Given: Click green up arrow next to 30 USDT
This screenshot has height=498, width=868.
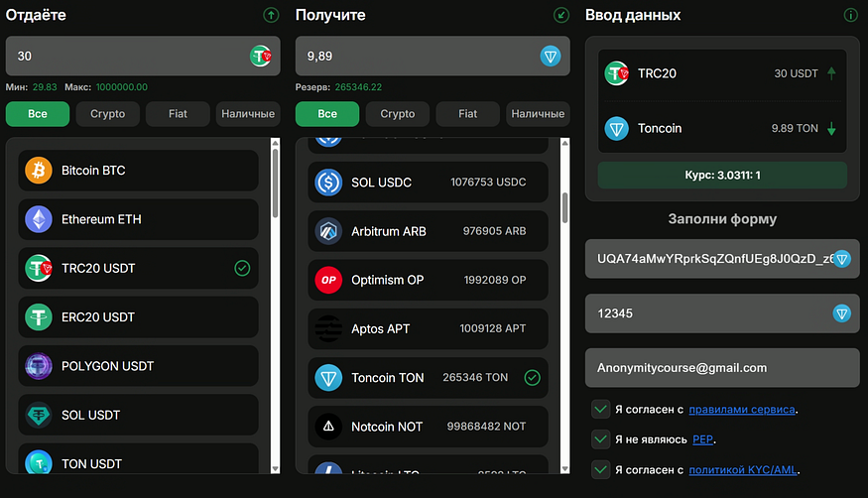Looking at the screenshot, I should click(x=831, y=73).
